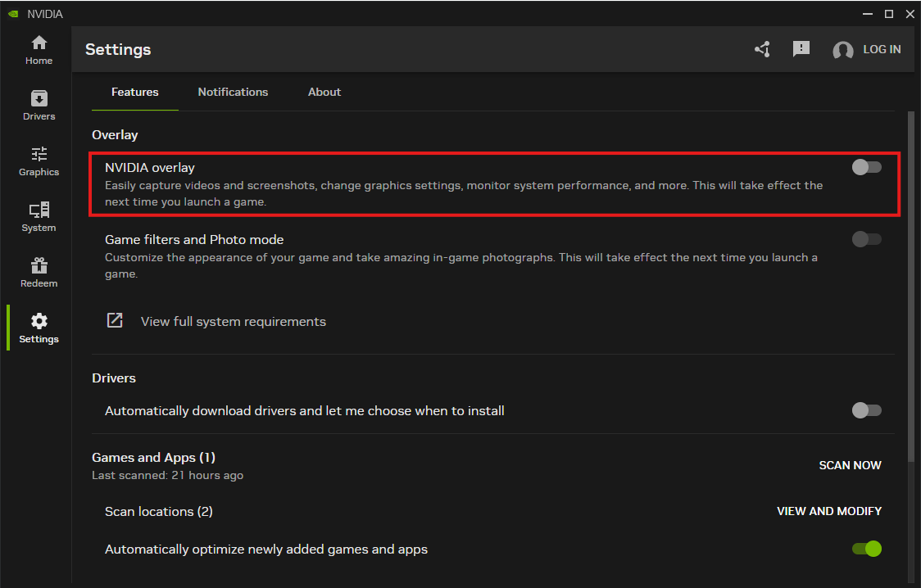Click the send feedback icon

801,49
